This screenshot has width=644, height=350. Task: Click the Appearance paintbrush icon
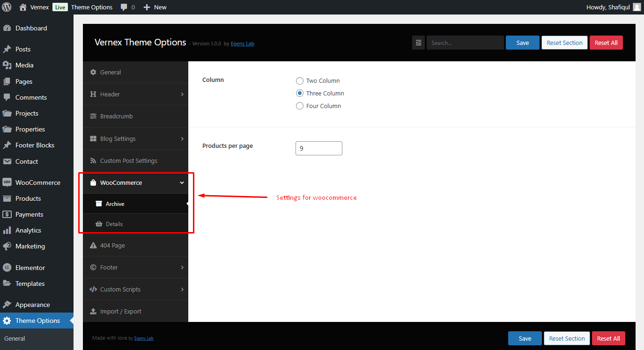pos(7,305)
